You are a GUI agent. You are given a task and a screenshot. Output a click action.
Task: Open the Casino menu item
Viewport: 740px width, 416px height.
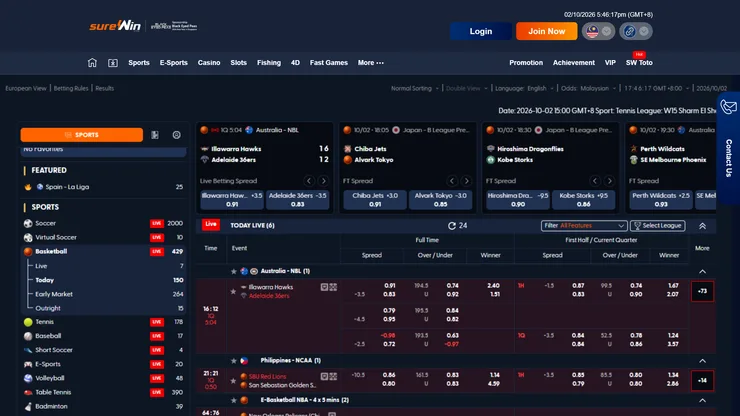coord(209,63)
